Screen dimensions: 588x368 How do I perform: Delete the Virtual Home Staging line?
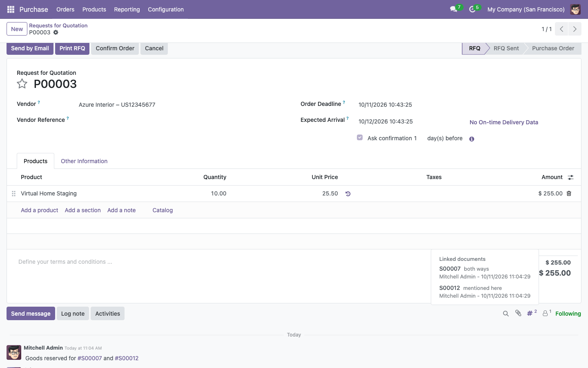tap(569, 193)
